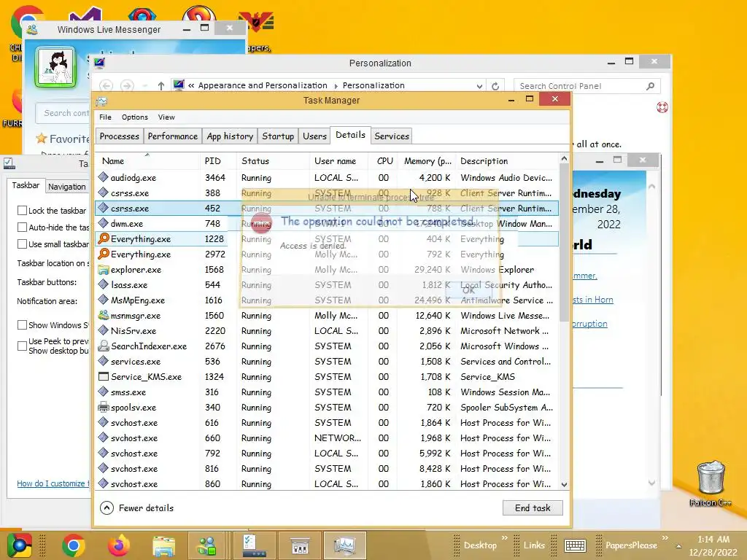Toggle the Show Windows Store checkbox
The image size is (747, 560).
tap(22, 324)
